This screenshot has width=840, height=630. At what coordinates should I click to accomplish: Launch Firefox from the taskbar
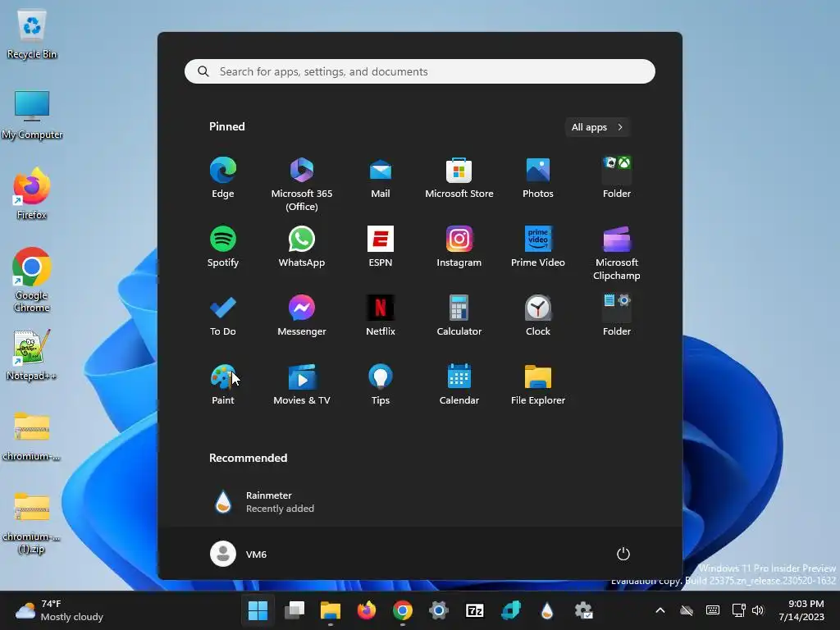[x=367, y=610]
